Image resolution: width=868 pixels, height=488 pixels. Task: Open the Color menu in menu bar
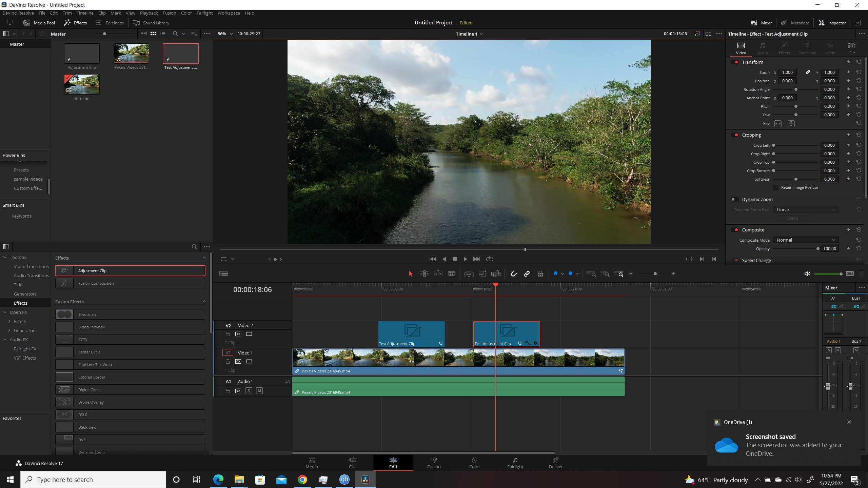point(186,13)
